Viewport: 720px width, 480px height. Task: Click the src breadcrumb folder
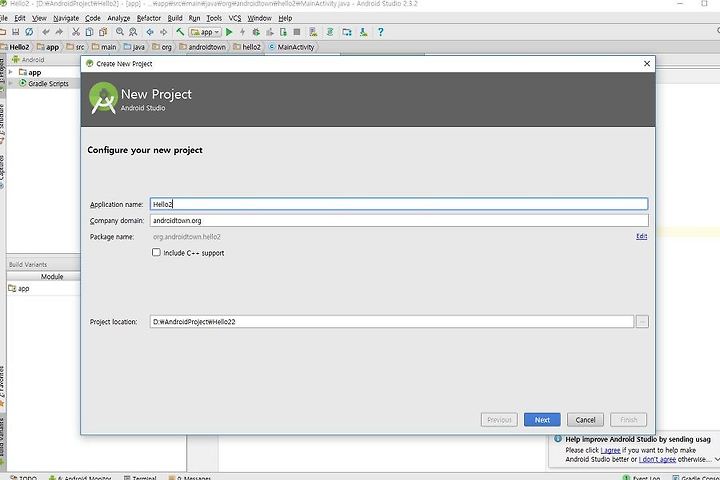pos(76,47)
